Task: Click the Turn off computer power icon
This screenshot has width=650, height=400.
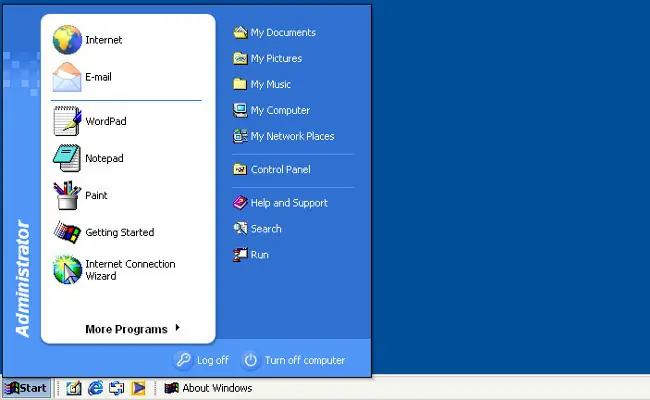Action: tap(250, 360)
